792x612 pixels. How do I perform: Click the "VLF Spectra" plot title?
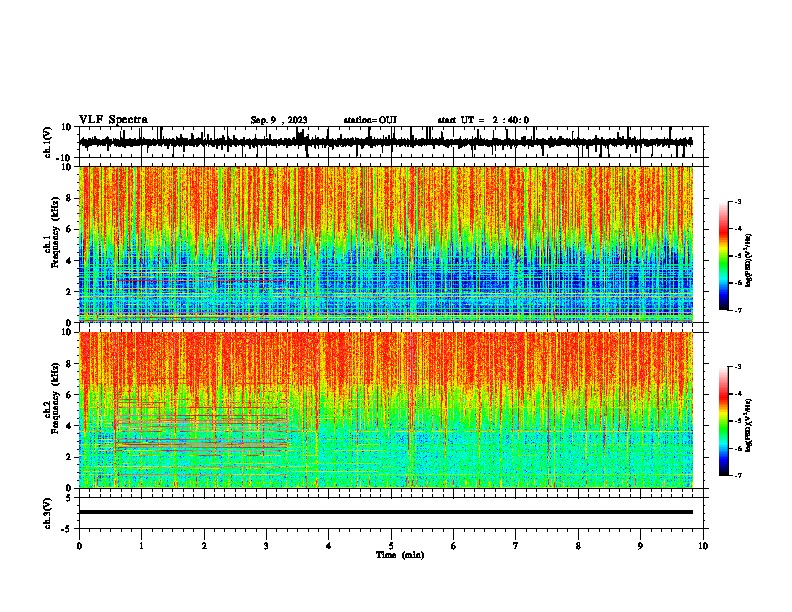click(113, 119)
